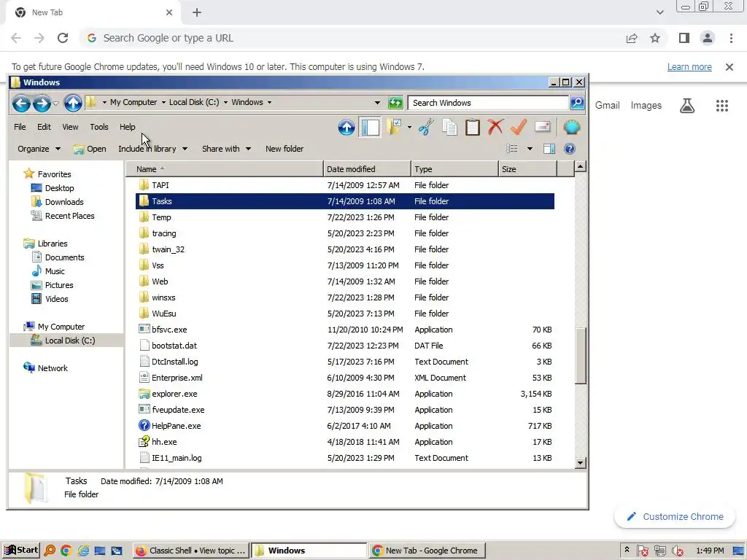Toggle the navigation pane toolbar button

(x=370, y=127)
